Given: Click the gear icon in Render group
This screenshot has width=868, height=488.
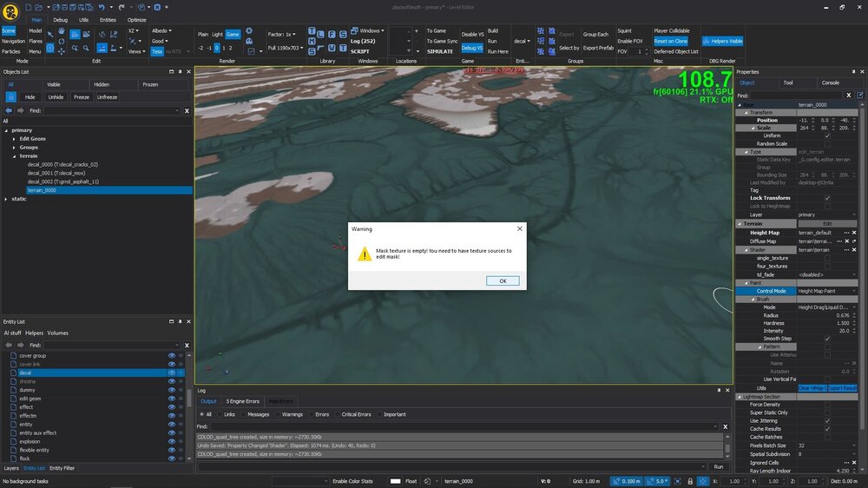Looking at the screenshot, I should click(249, 30).
